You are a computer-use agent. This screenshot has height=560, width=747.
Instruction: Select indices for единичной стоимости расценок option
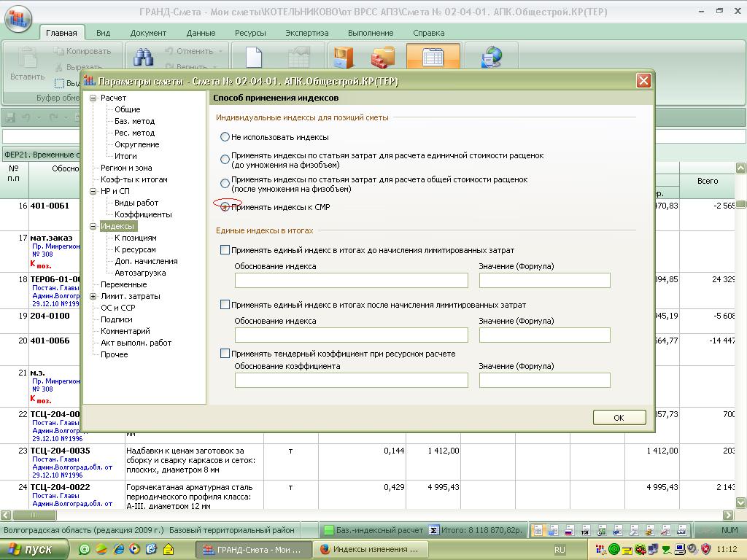pyautogui.click(x=225, y=160)
